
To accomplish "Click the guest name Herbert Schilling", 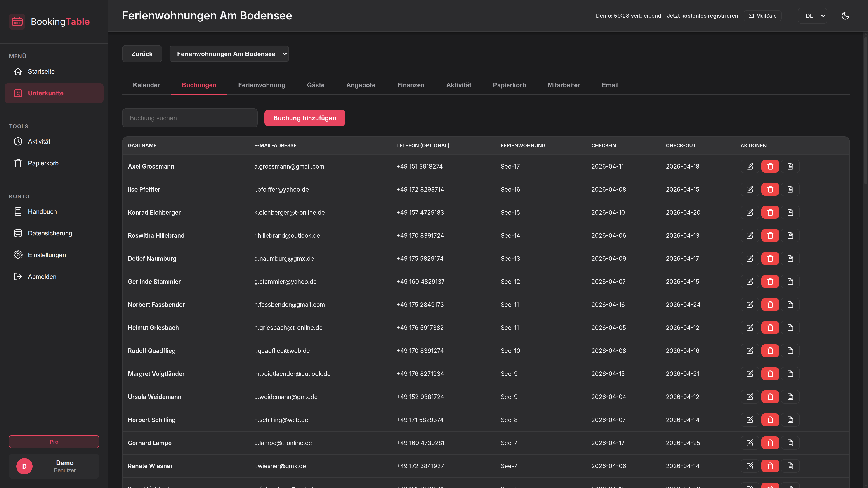I will tap(152, 420).
